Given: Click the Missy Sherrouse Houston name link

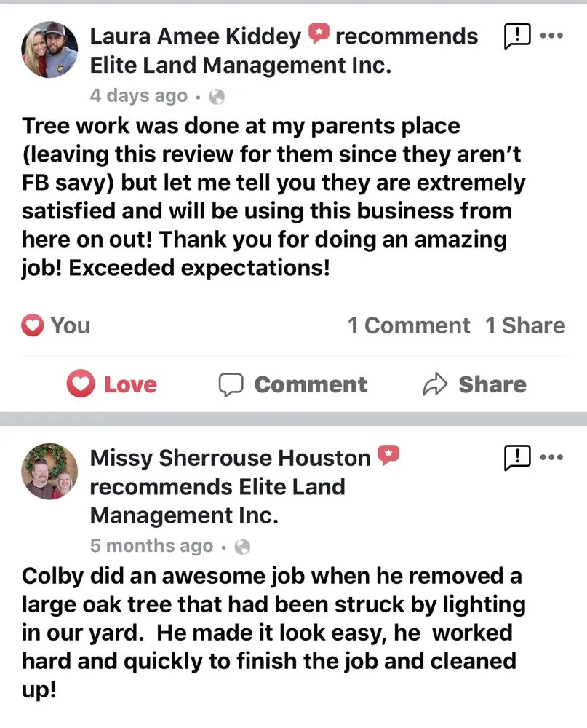Looking at the screenshot, I should pyautogui.click(x=230, y=458).
